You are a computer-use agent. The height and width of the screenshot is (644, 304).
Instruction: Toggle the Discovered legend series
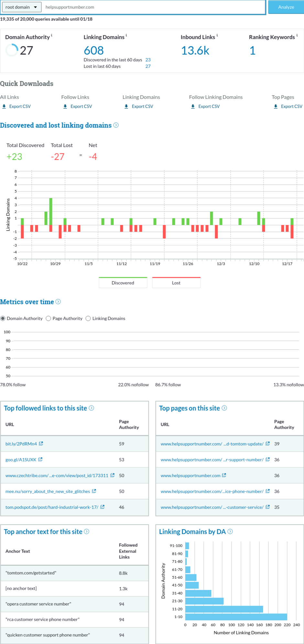(123, 283)
